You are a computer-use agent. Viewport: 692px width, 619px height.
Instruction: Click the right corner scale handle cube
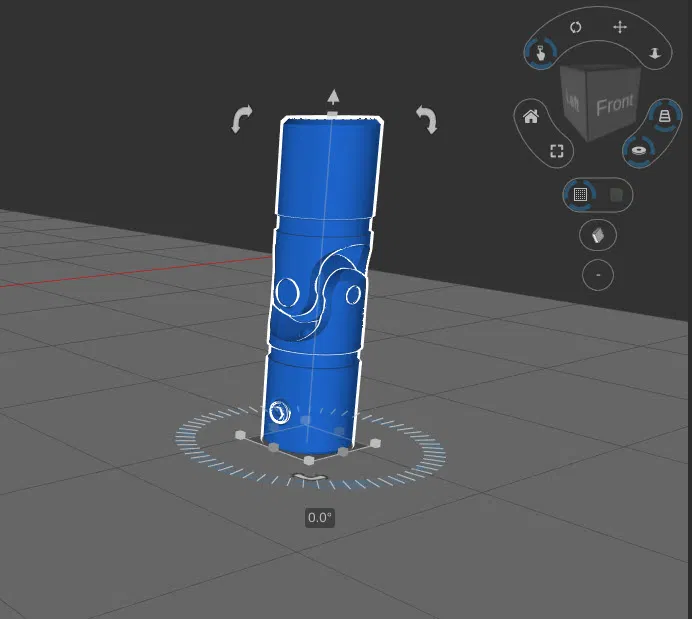pos(375,443)
